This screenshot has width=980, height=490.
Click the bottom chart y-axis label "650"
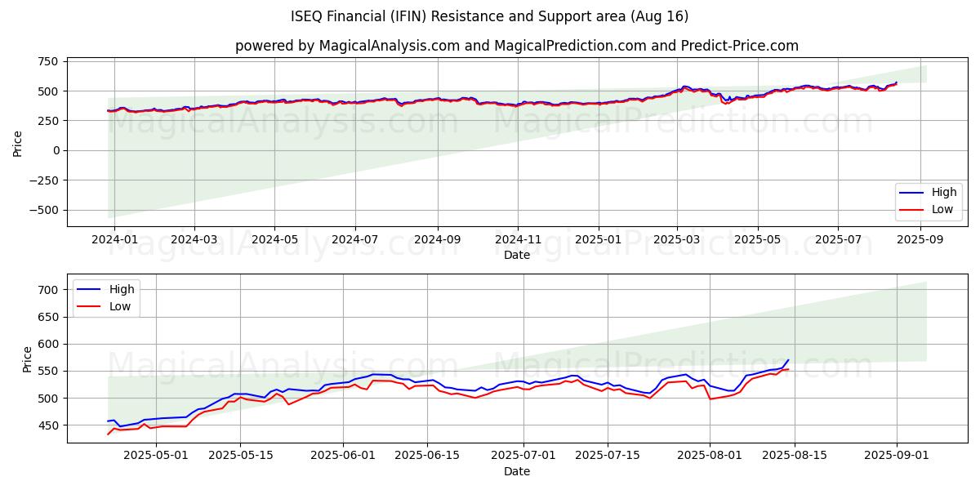tap(47, 317)
